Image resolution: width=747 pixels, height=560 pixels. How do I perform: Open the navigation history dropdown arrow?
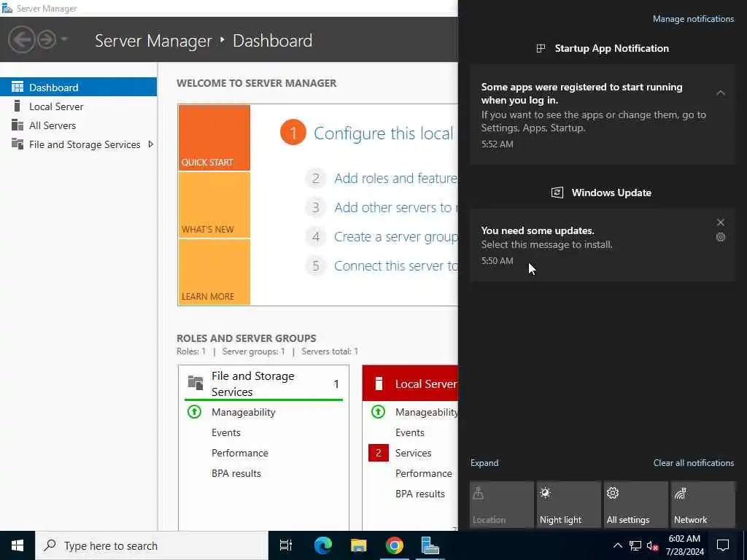click(64, 39)
